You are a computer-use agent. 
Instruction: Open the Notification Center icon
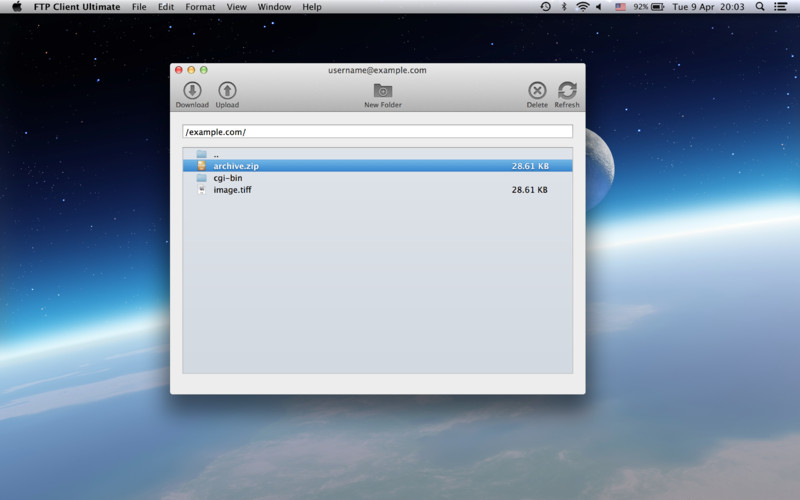(x=781, y=7)
